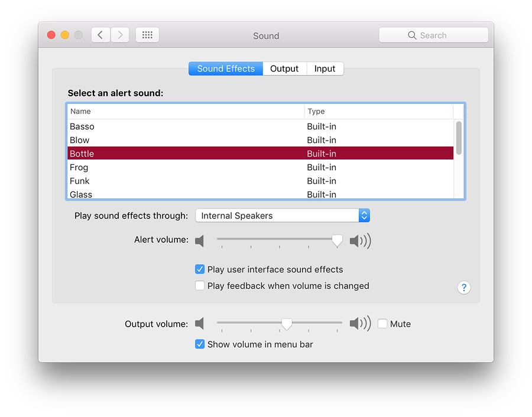
Task: Click the magnifier icon in search field
Action: (412, 35)
